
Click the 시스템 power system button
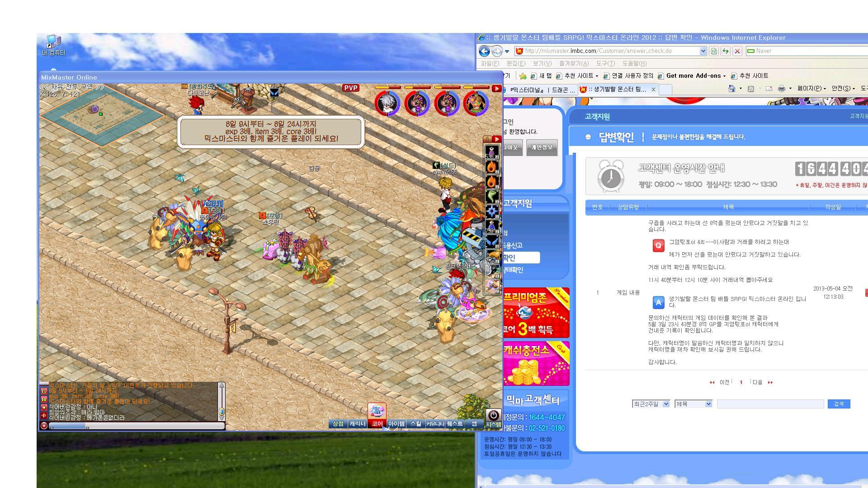coord(493,418)
